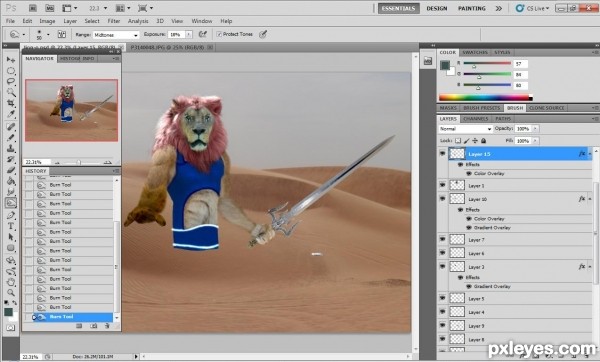The width and height of the screenshot is (600, 362).
Task: Select the Pen tool
Action: coord(11,215)
